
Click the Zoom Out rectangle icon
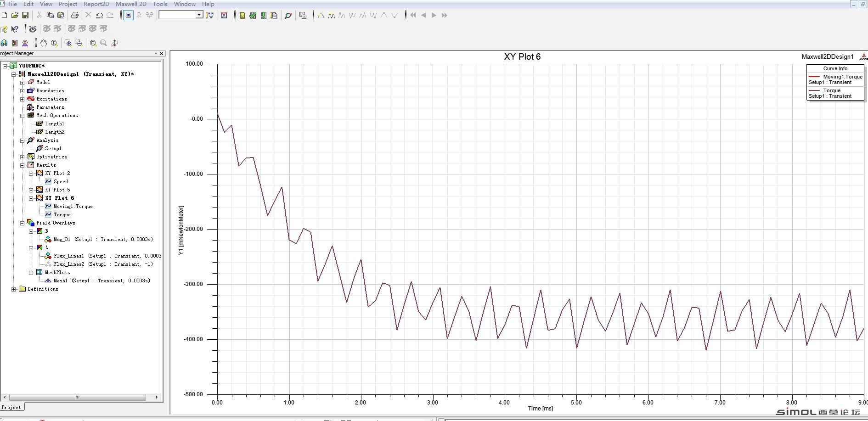[x=79, y=43]
